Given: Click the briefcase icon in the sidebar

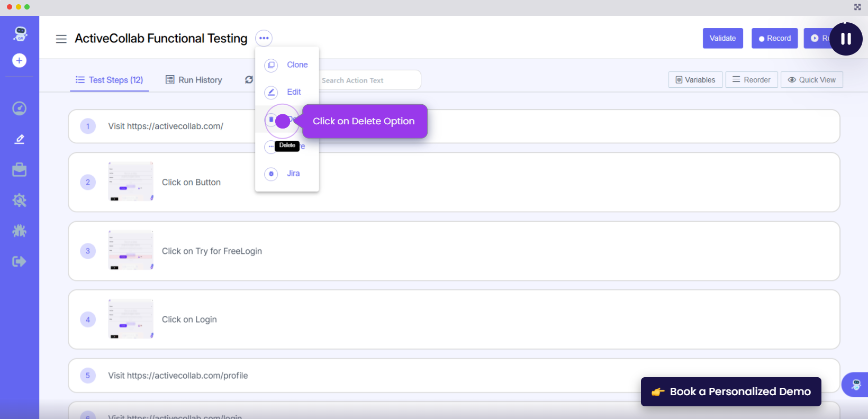Looking at the screenshot, I should 19,170.
